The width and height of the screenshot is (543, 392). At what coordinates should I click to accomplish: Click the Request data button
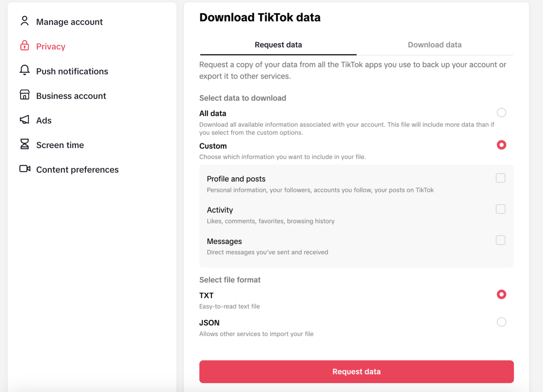(x=356, y=371)
